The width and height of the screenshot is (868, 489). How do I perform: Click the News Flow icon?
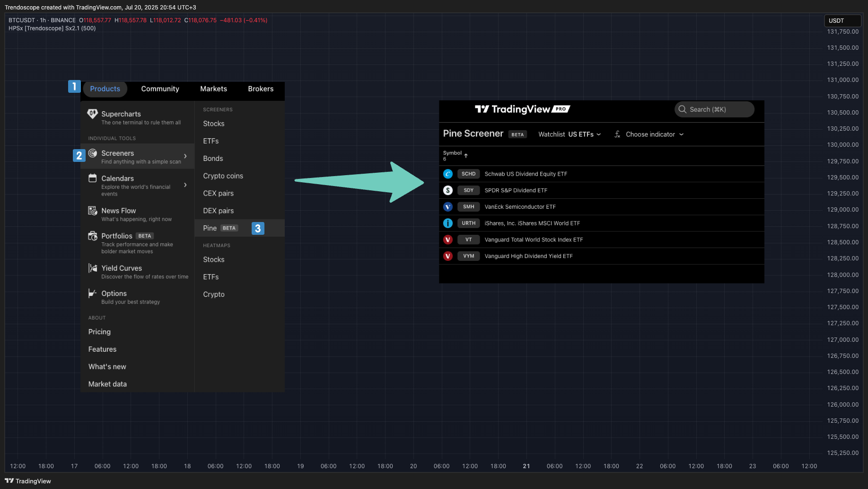point(93,211)
